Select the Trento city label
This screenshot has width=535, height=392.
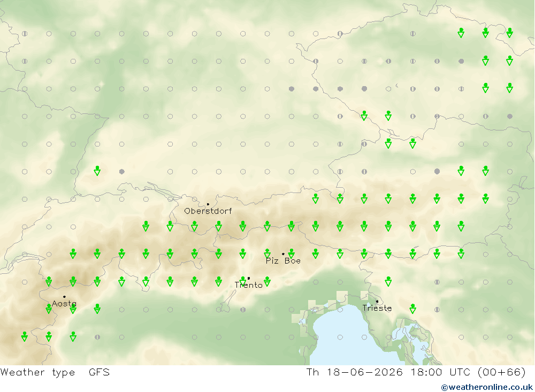[249, 285]
